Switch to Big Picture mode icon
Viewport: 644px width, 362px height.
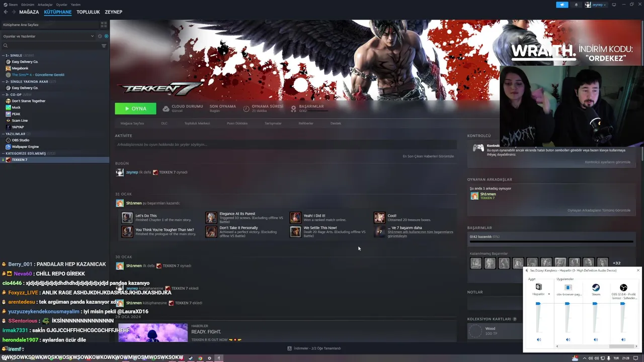coord(614,5)
